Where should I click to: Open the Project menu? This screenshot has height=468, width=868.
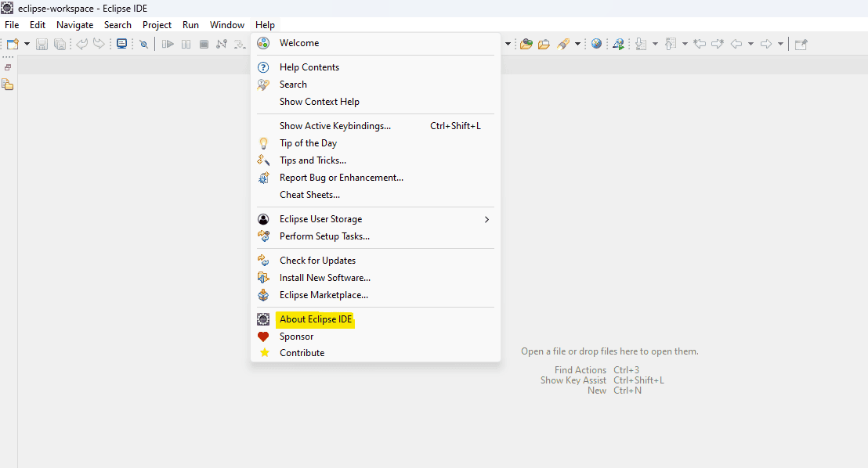tap(157, 25)
